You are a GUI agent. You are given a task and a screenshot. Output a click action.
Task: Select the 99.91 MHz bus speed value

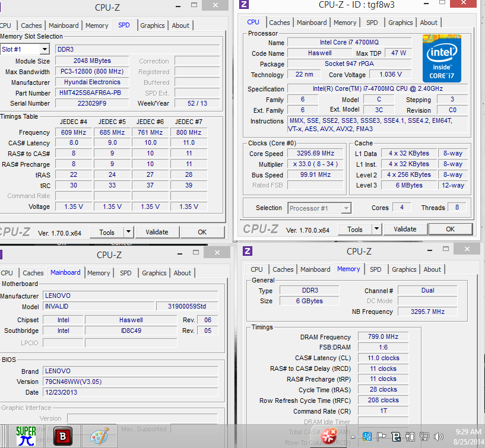click(315, 174)
